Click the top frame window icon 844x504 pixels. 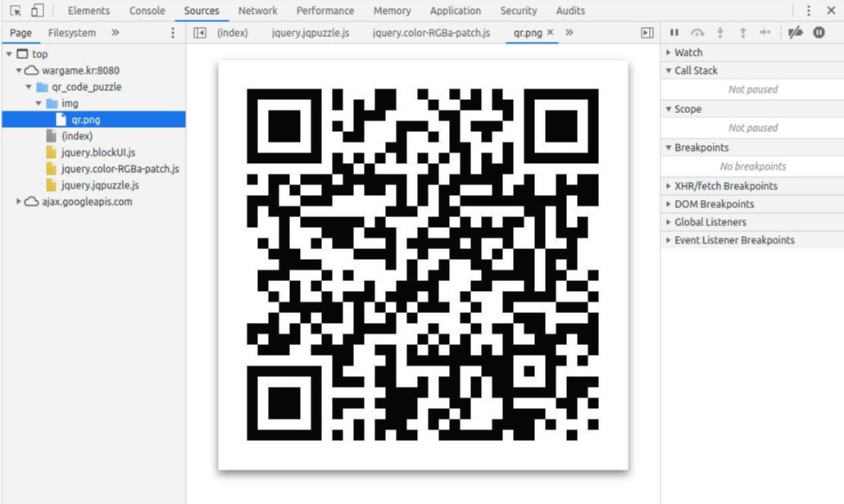(x=22, y=54)
